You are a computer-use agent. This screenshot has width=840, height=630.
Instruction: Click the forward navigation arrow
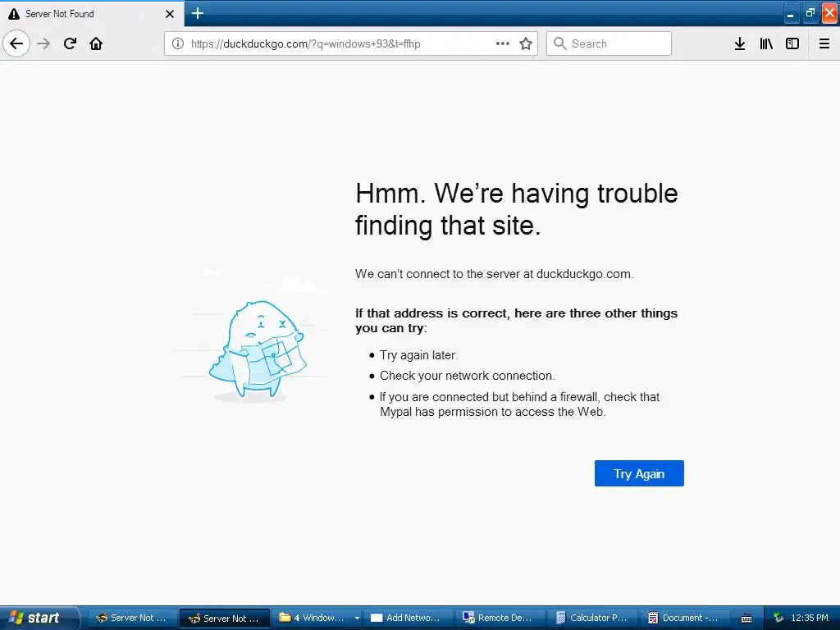click(44, 43)
